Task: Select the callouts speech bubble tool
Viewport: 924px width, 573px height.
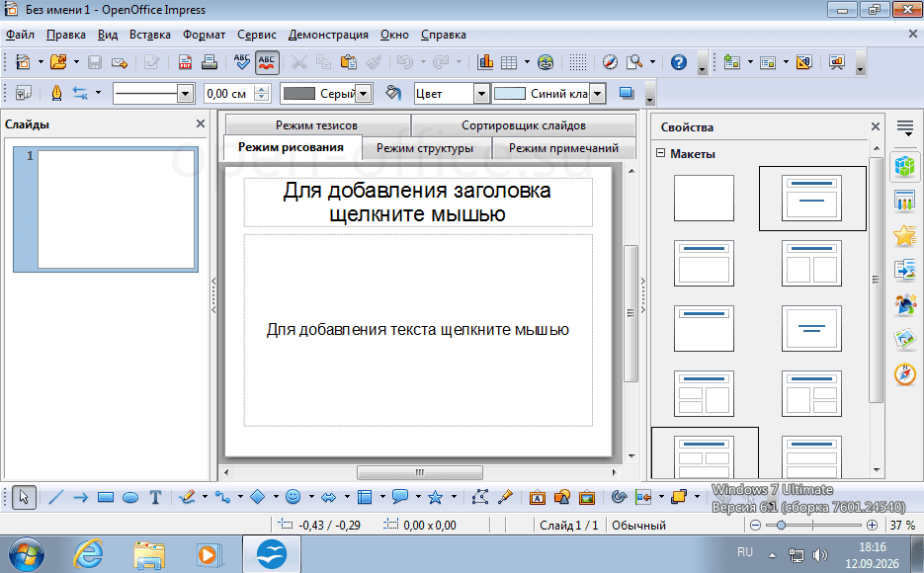Action: click(400, 498)
